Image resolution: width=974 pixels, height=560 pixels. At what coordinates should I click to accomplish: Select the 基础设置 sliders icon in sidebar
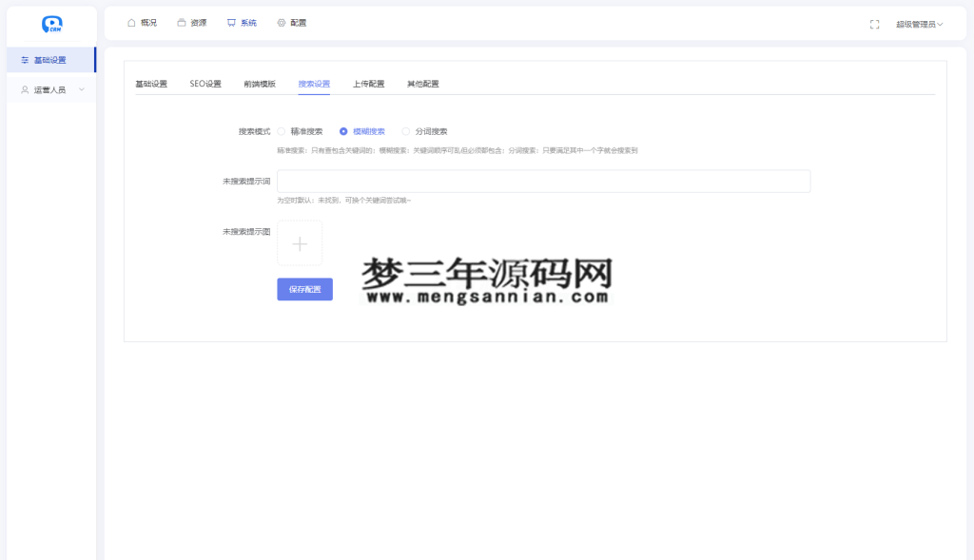coord(24,59)
